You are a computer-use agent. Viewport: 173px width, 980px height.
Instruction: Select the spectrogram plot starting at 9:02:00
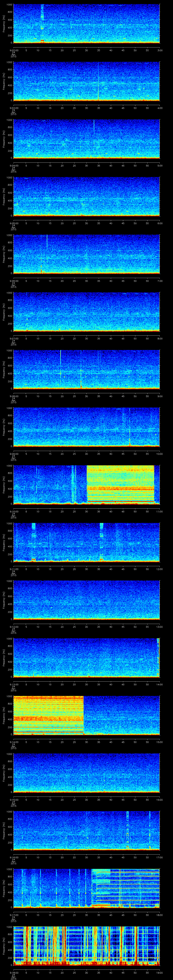87,24
